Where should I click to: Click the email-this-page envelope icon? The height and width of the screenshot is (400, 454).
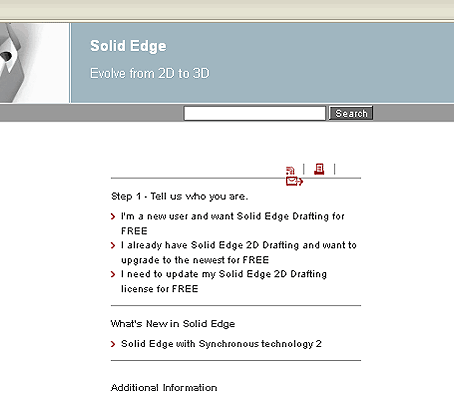click(x=294, y=181)
